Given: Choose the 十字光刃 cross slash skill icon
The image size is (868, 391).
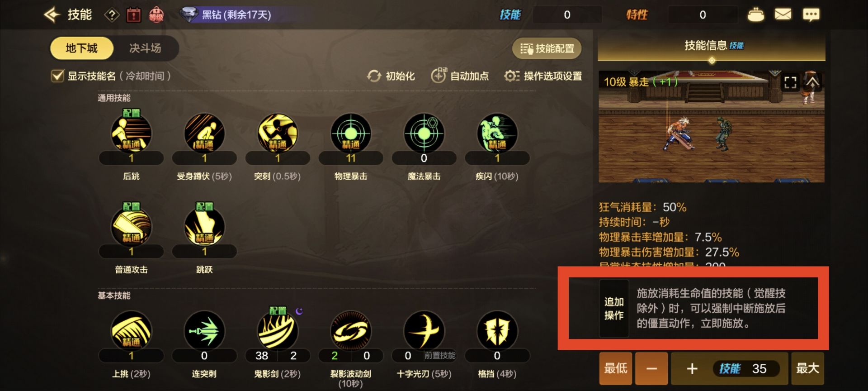Looking at the screenshot, I should [x=424, y=330].
